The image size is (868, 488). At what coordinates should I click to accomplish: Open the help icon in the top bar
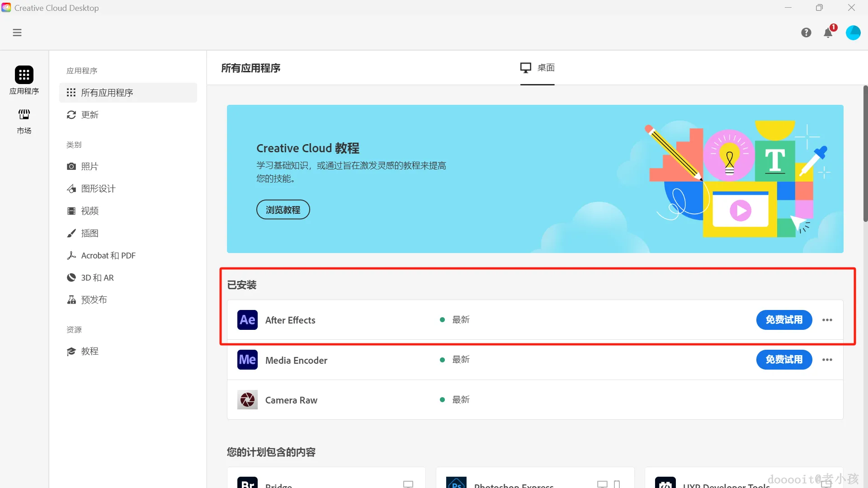click(x=807, y=33)
